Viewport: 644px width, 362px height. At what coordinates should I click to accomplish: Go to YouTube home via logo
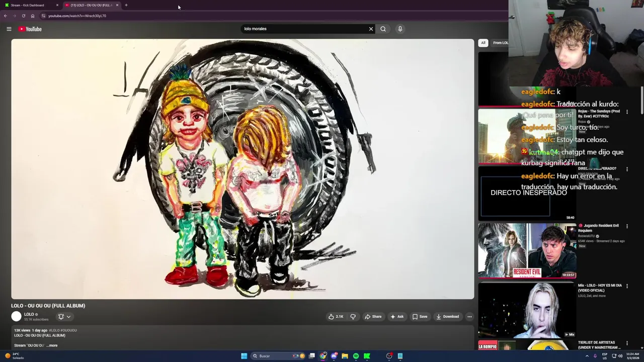point(30,29)
